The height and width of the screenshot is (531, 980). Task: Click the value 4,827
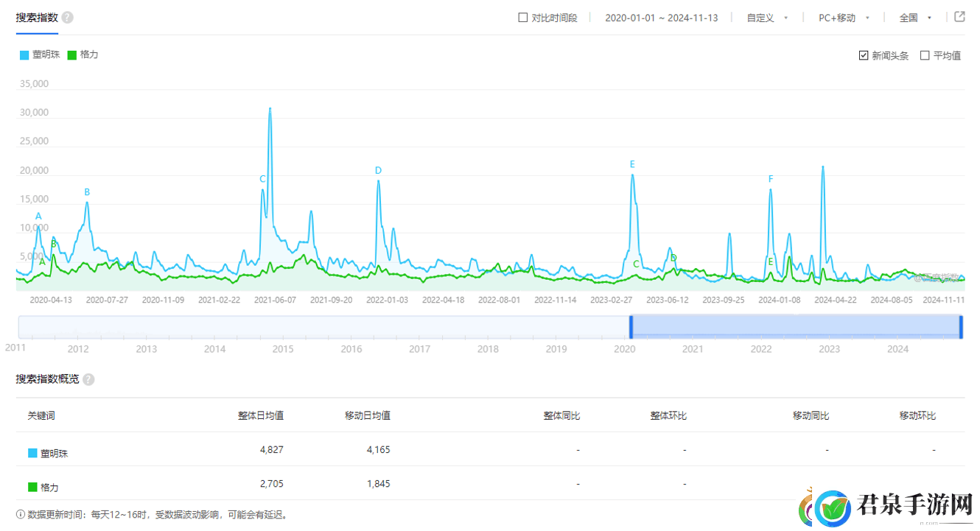[x=271, y=449]
